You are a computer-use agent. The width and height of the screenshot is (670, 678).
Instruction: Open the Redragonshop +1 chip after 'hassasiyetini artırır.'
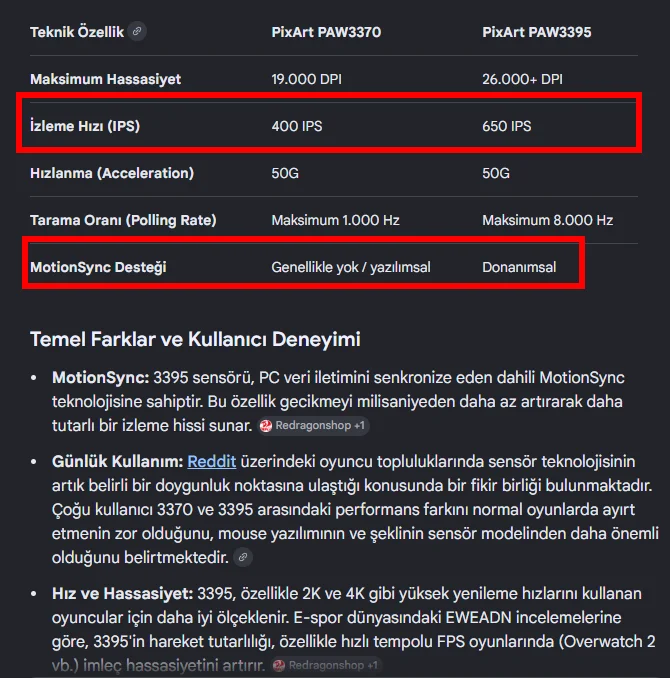tap(327, 665)
